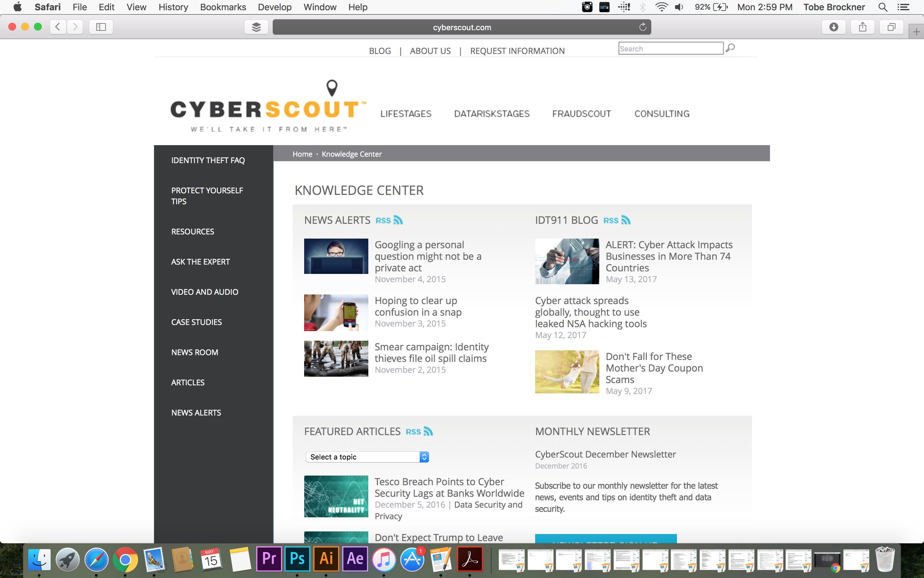Show all tabs overview in Safari
Screen dimensions: 924x578
click(x=892, y=27)
